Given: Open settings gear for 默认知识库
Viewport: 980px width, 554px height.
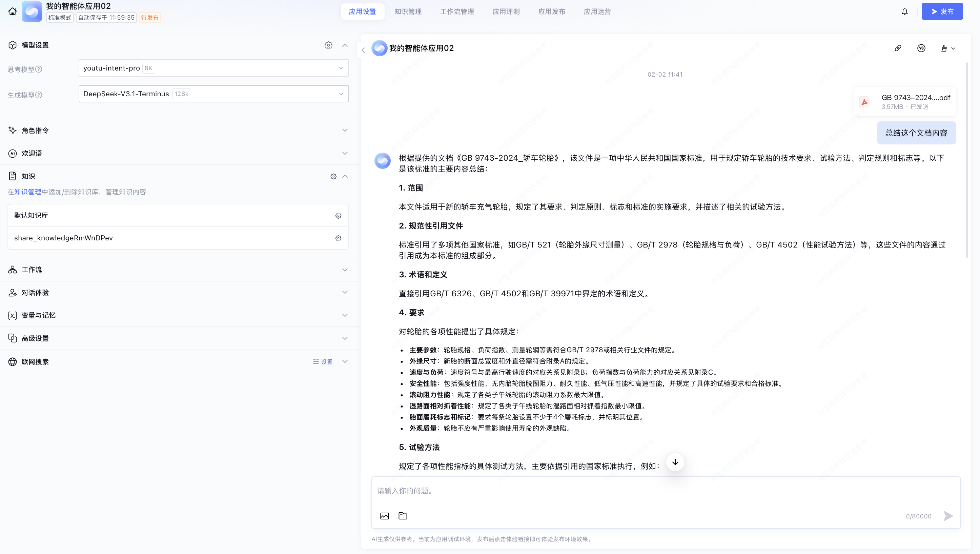Looking at the screenshot, I should tap(338, 216).
